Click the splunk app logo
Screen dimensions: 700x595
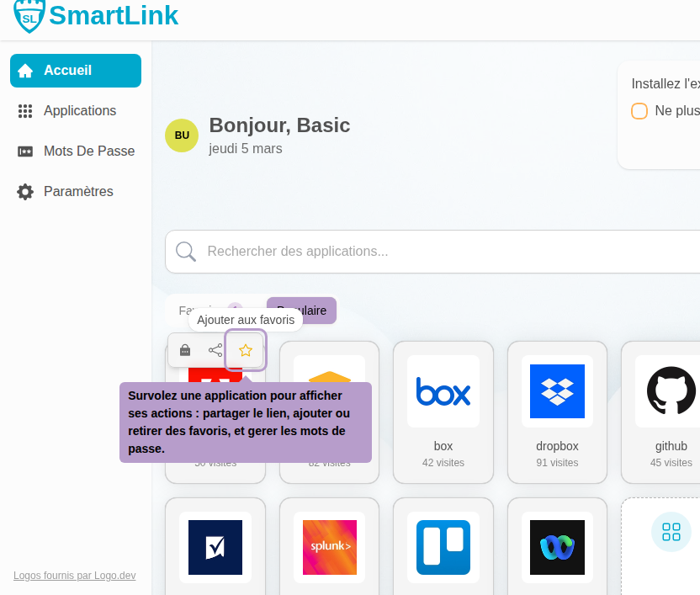(x=329, y=547)
